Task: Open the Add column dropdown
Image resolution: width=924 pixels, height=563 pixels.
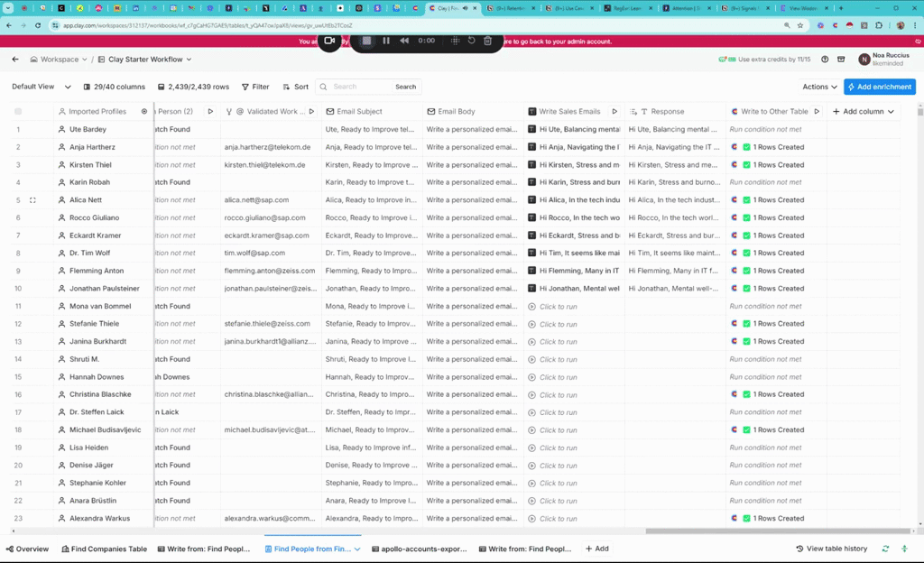Action: (863, 112)
